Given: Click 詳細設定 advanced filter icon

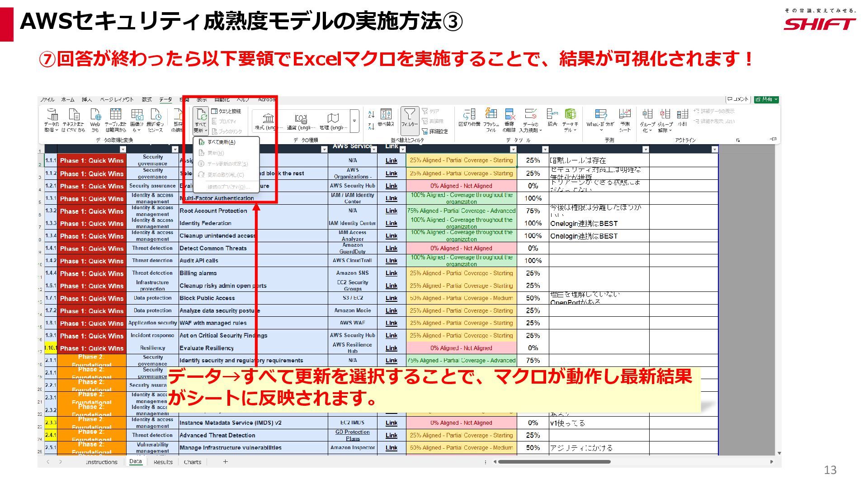Looking at the screenshot, I should 435,131.
